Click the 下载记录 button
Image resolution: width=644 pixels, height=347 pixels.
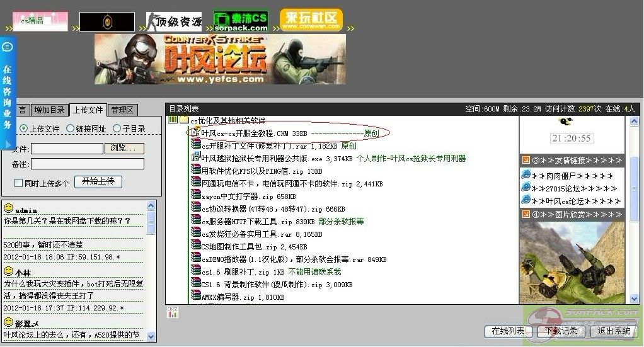[x=561, y=331]
